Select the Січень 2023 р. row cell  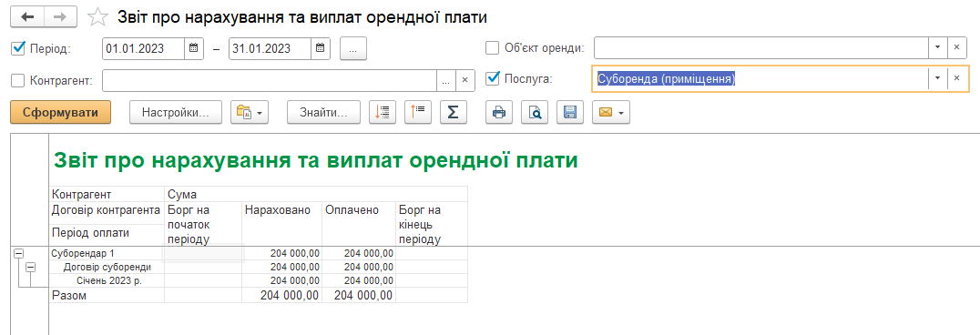(107, 280)
